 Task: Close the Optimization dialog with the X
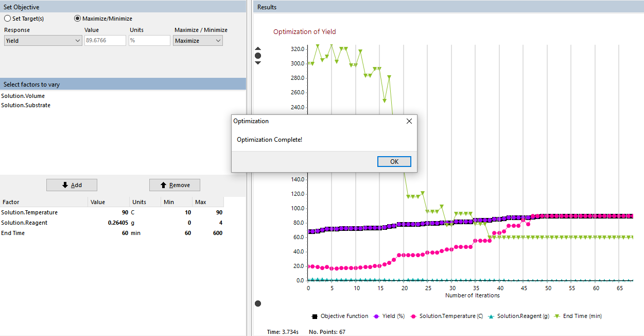pyautogui.click(x=409, y=121)
